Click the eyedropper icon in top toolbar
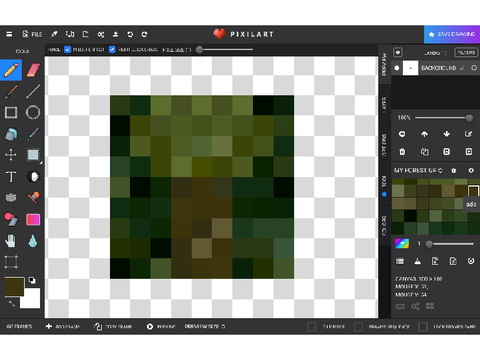Viewport: 480px width, 360px height. (x=54, y=34)
